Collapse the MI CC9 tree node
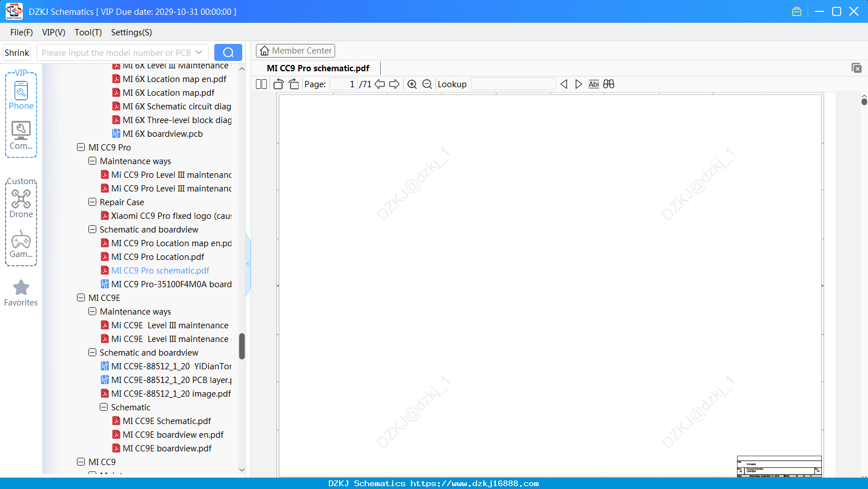868x489 pixels. pos(81,462)
